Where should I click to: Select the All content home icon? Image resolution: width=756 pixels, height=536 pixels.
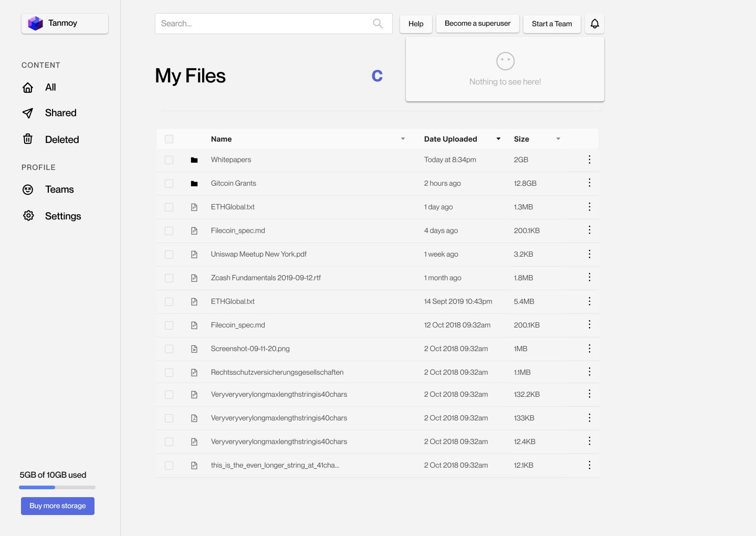click(28, 87)
